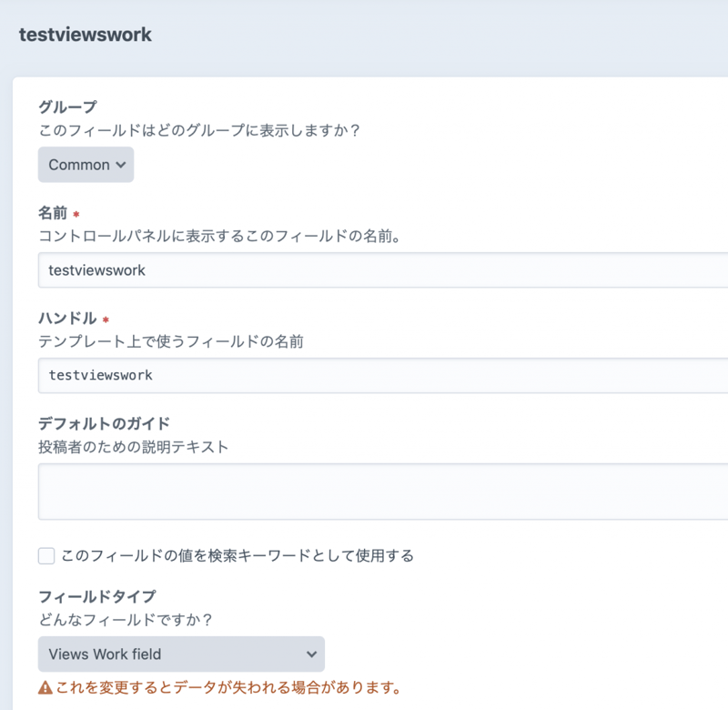Click the フィールドタイプ heading label
Screen dimensions: 728x710
pos(96,597)
